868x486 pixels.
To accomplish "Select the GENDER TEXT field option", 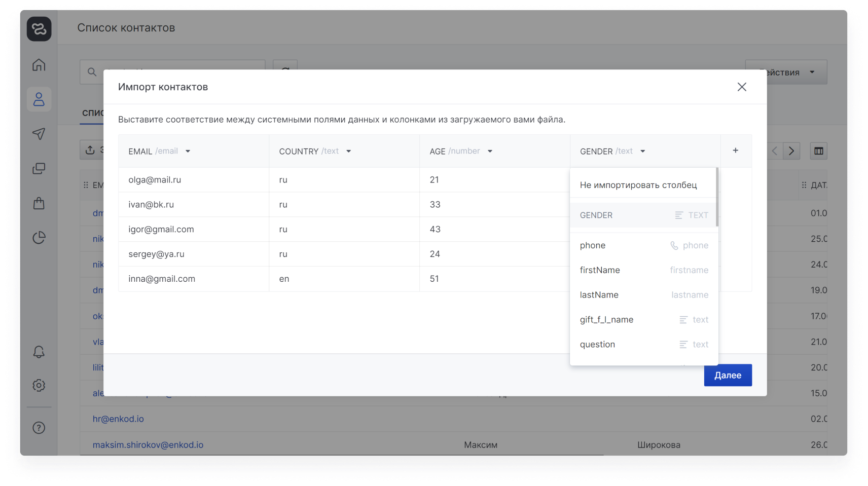I will tap(643, 215).
